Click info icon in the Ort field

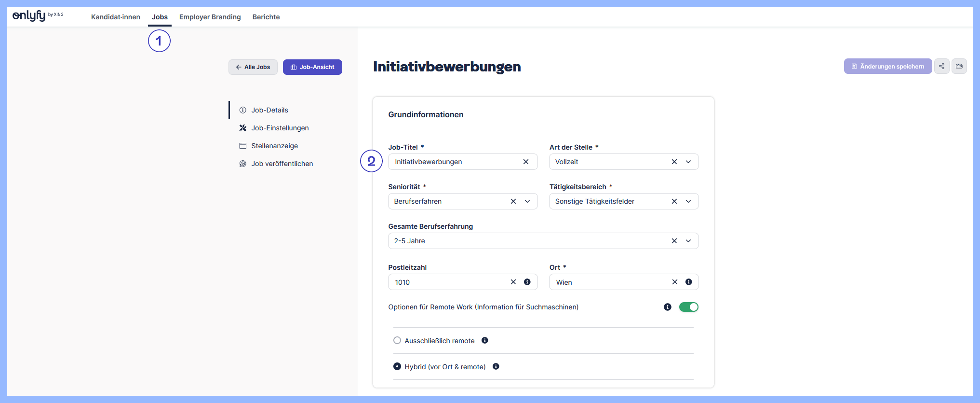point(689,282)
